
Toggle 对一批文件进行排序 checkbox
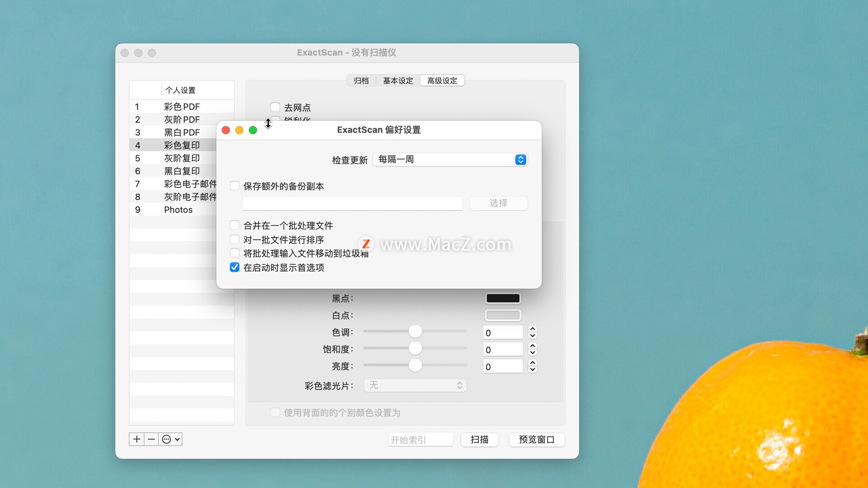[x=235, y=239]
